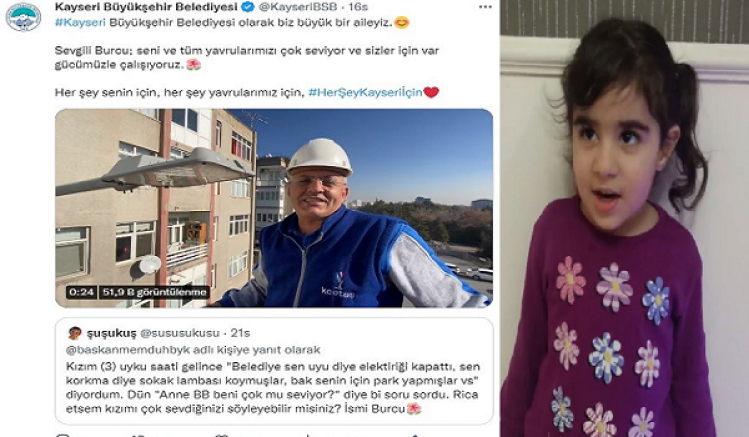Click the blue verified badge icon
The height and width of the screenshot is (437, 749).
tap(247, 7)
